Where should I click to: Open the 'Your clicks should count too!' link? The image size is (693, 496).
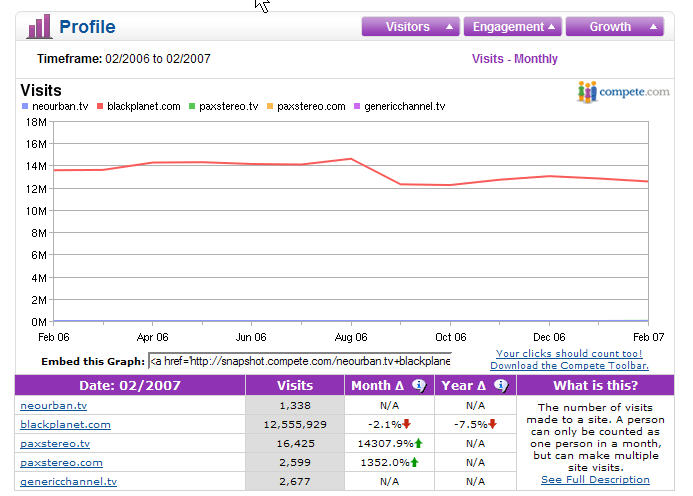(x=569, y=353)
